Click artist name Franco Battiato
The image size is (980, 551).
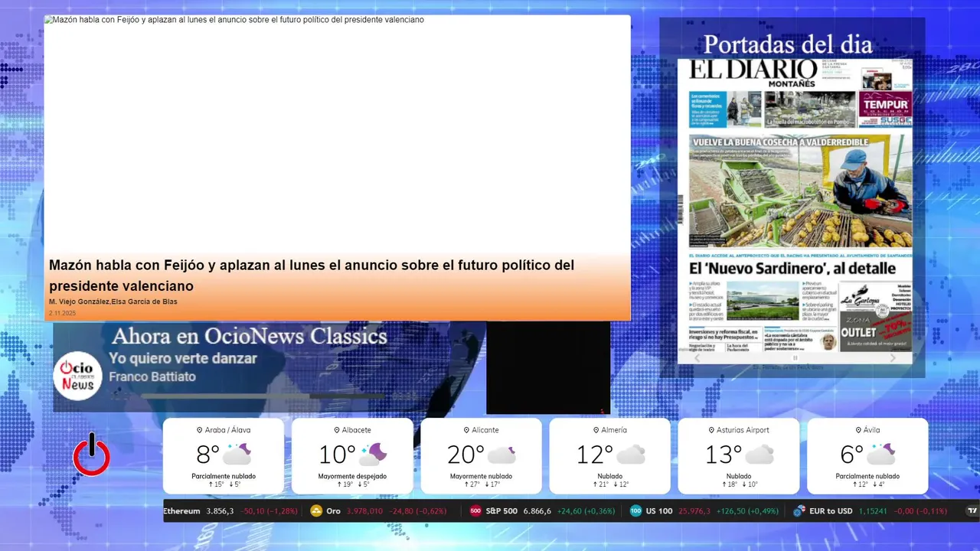pos(152,377)
